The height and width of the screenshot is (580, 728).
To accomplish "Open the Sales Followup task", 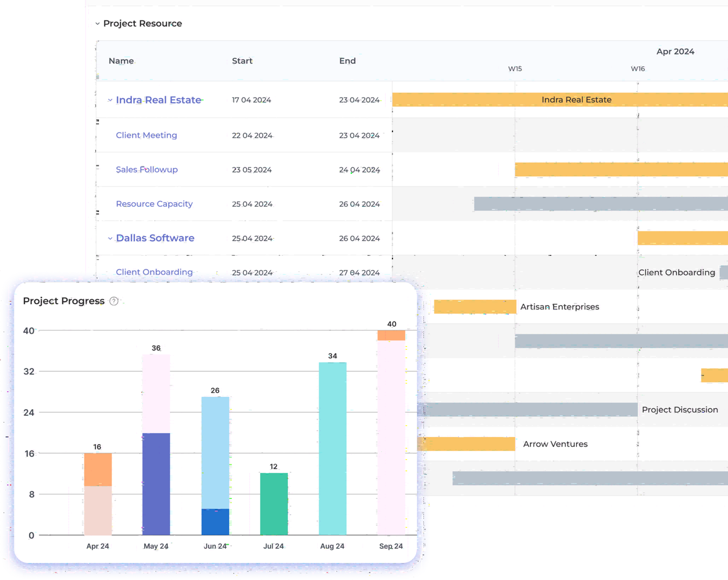I will click(x=147, y=169).
